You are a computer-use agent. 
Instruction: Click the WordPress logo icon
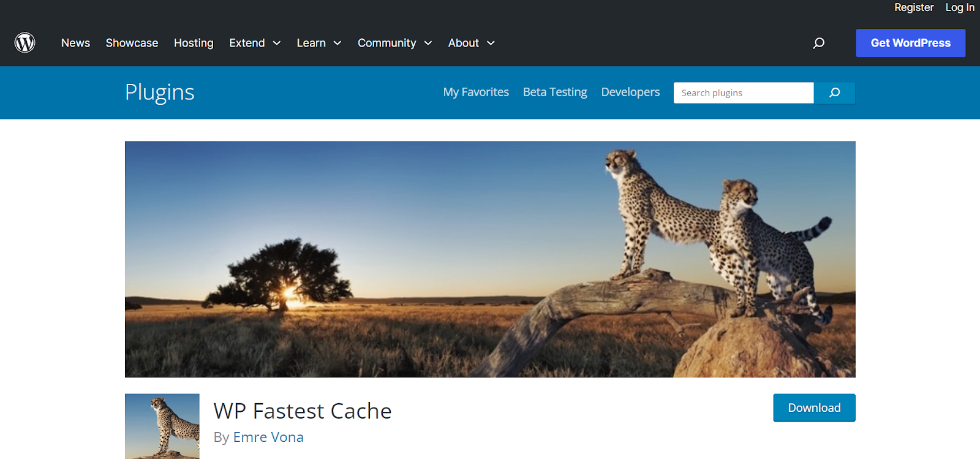point(25,43)
